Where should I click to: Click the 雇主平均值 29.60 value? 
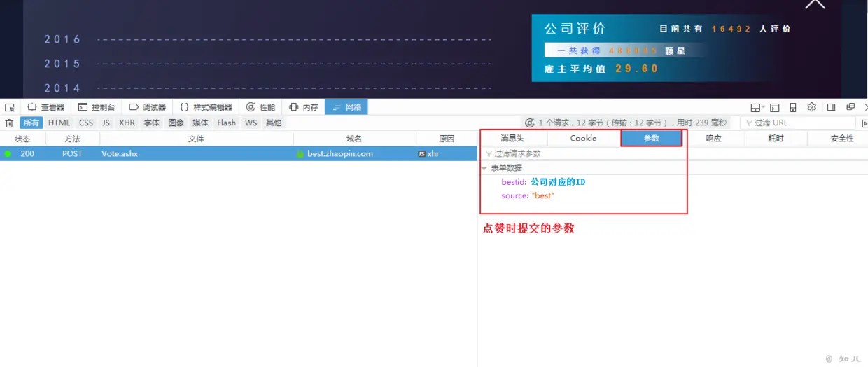637,69
